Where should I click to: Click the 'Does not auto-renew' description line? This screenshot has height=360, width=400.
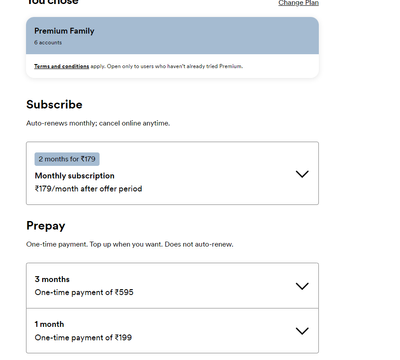pos(130,244)
